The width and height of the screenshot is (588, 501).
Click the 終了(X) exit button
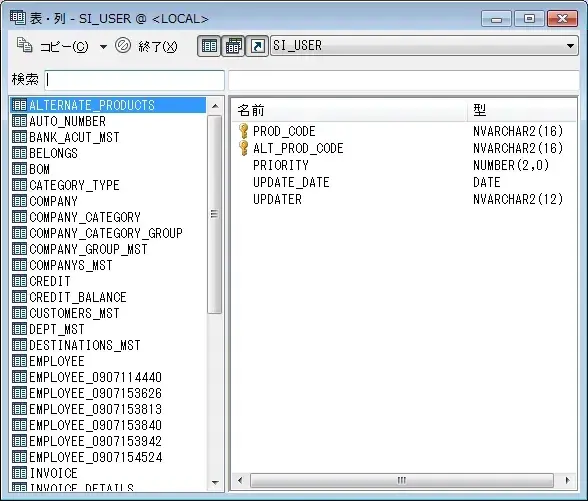click(x=147, y=46)
